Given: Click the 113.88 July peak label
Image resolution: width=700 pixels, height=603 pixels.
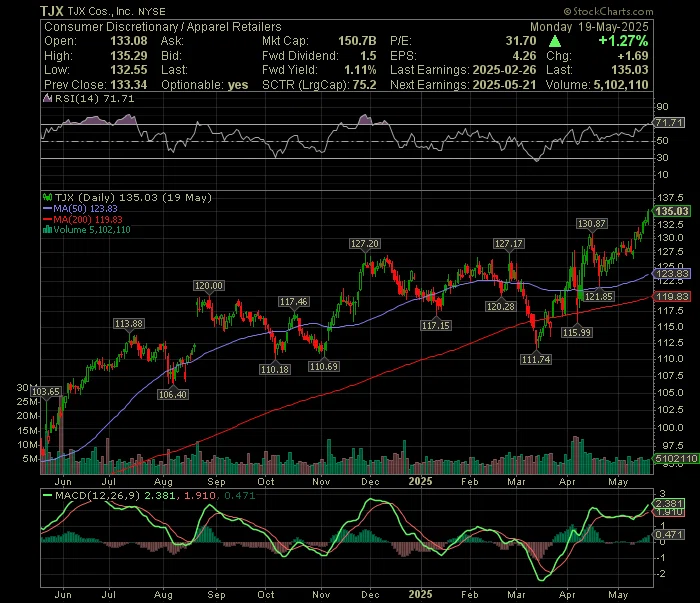Looking at the screenshot, I should (x=129, y=324).
